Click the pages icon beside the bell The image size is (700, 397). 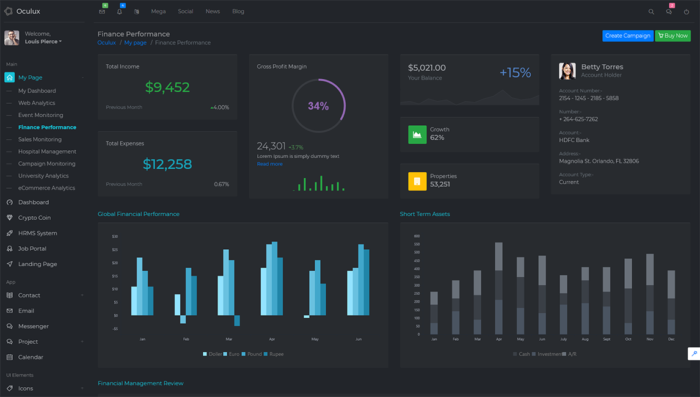(x=137, y=12)
